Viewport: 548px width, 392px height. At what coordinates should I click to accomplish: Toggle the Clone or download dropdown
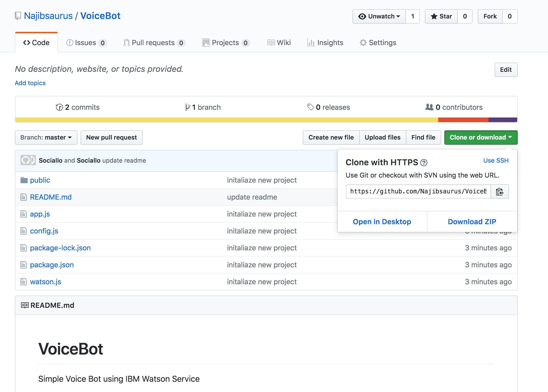[481, 138]
